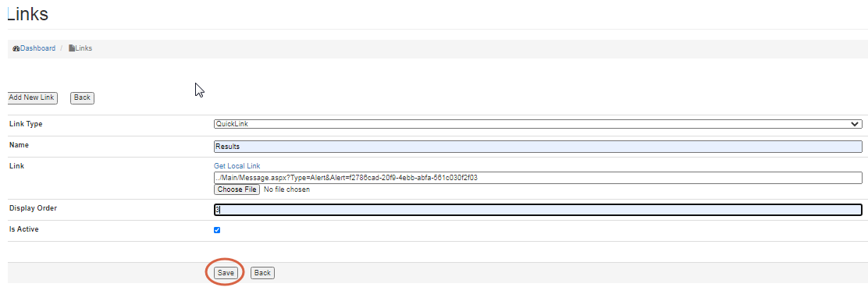Click the Is Active field label

coord(23,229)
